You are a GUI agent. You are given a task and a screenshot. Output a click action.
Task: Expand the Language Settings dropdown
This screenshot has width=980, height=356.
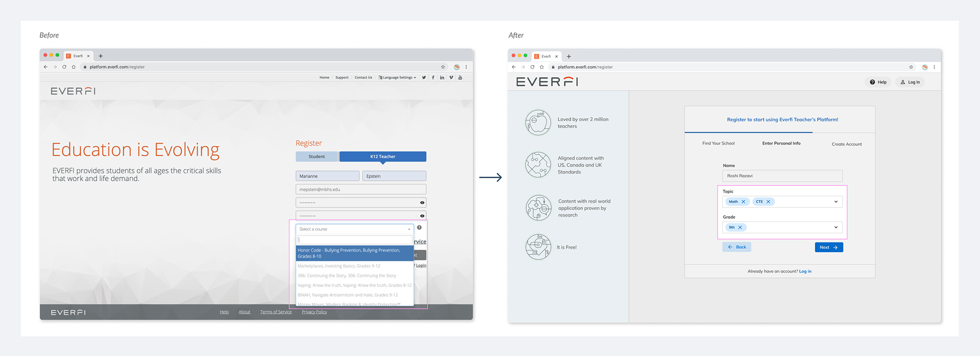[x=398, y=78]
